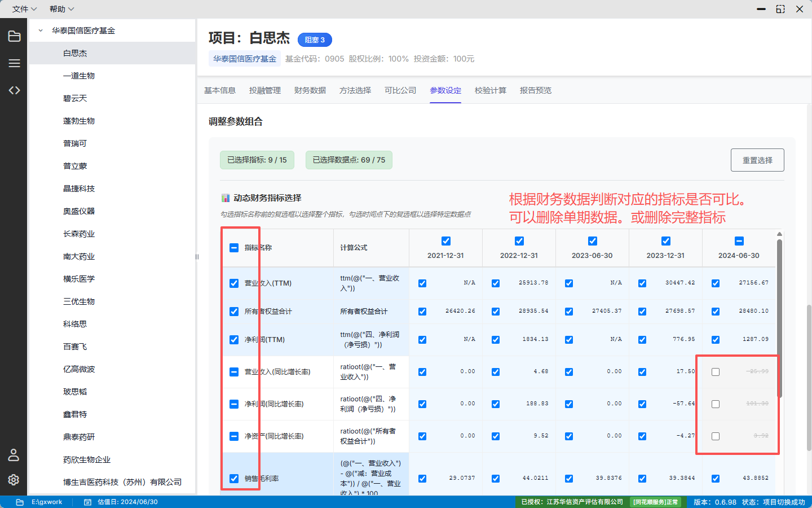Toggle the 2022-12-31 column checkbox
This screenshot has height=508, width=812.
pos(519,241)
